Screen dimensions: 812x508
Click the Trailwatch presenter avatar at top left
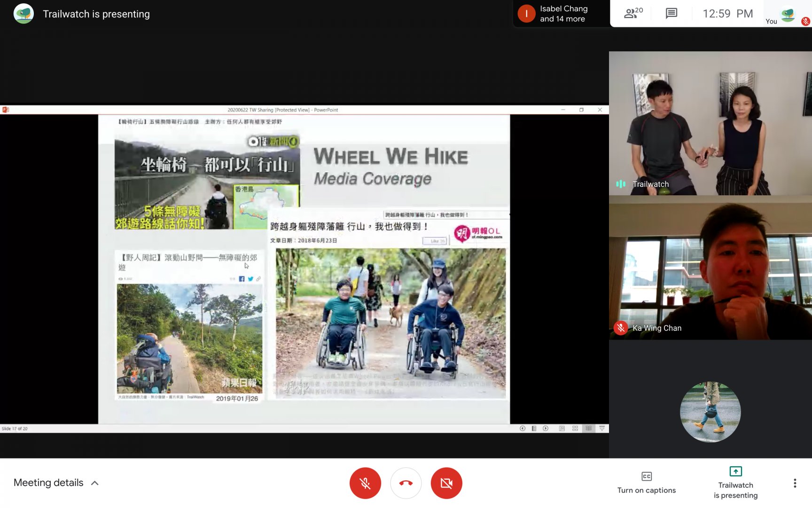coord(23,14)
